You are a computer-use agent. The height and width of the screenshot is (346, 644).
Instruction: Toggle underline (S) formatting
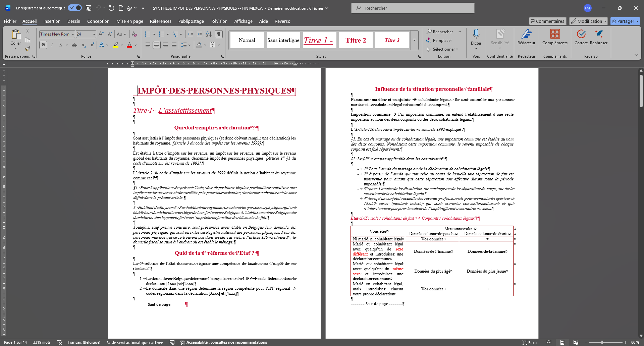click(61, 45)
